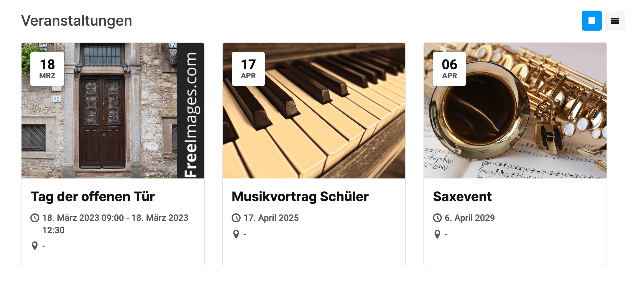
Task: Click location pin on Musikvortrag Schüler card
Action: point(236,234)
